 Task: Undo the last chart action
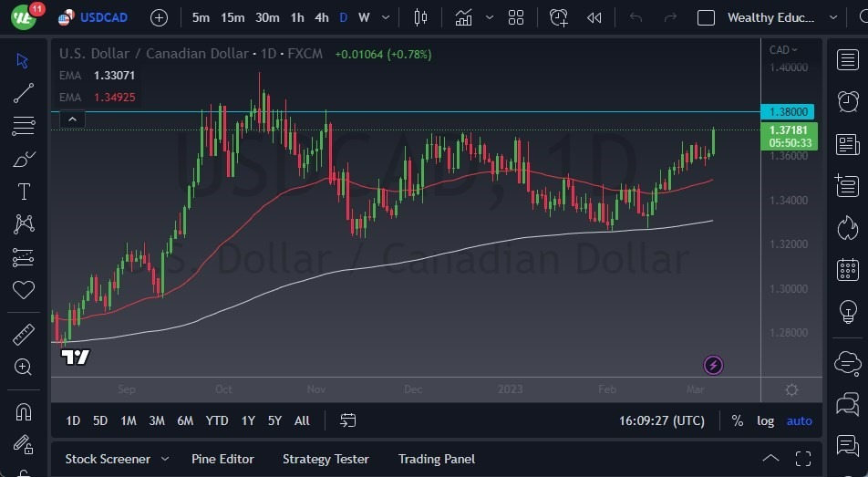636,17
